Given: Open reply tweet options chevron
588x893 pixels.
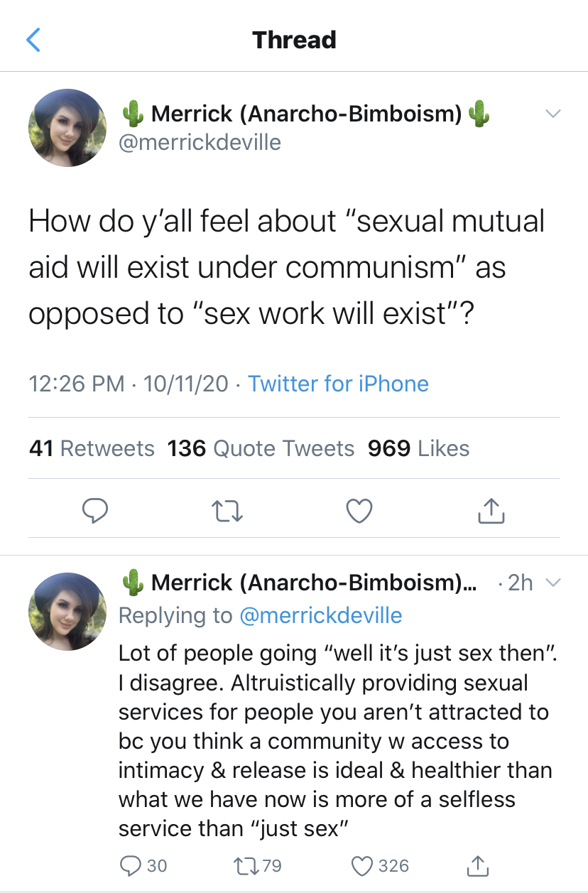Looking at the screenshot, I should pos(552,583).
